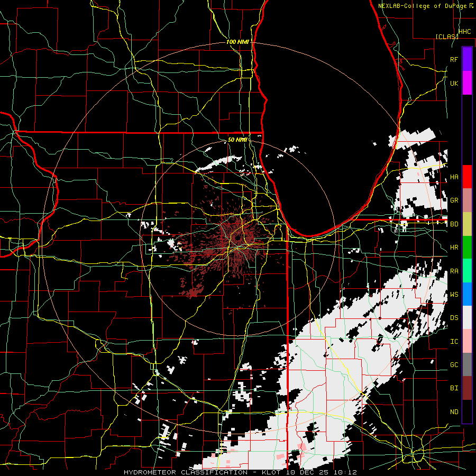Click the "10 DEC 25 10:12" timestamp
This screenshot has width=476, height=476.
322,472
